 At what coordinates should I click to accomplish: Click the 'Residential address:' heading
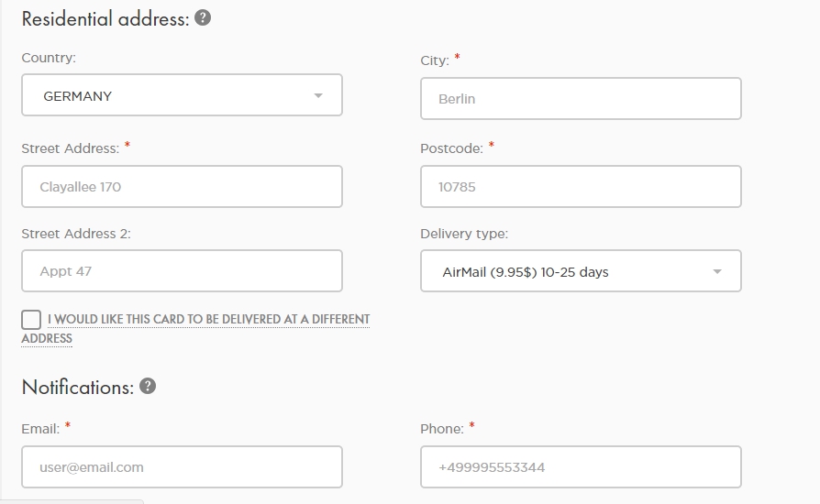(105, 18)
